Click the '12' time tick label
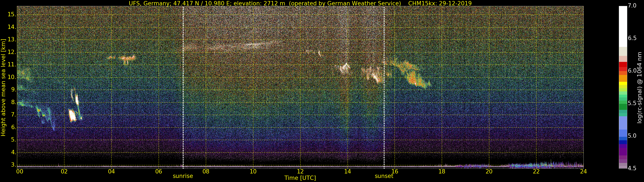The height and width of the screenshot is (182, 644). click(300, 172)
